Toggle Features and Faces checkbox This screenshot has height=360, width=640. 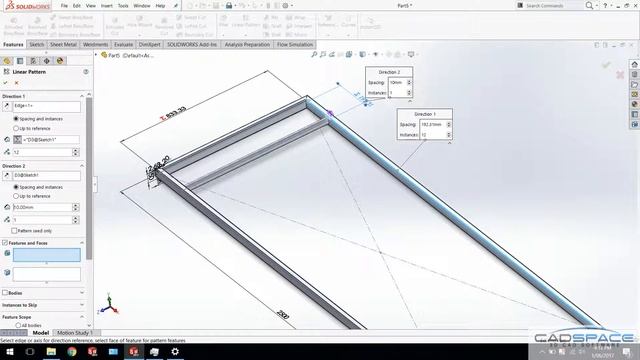click(5, 243)
